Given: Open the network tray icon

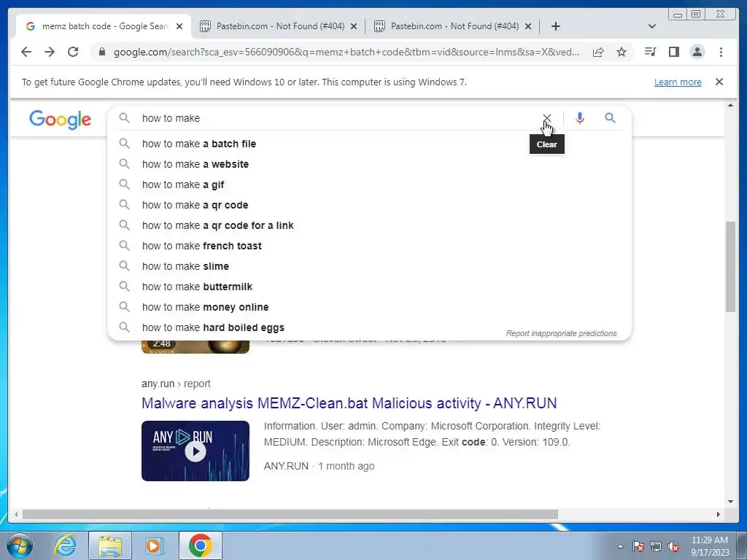Looking at the screenshot, I should coord(656,546).
